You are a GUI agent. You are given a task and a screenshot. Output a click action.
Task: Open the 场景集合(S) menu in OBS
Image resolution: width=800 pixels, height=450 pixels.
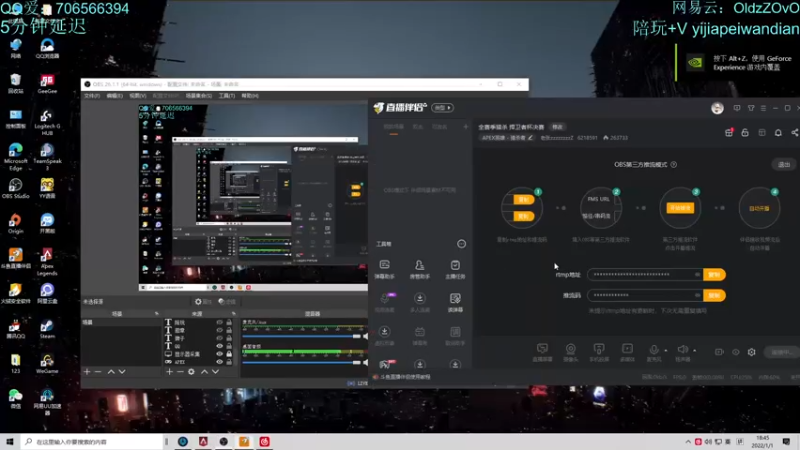(198, 96)
